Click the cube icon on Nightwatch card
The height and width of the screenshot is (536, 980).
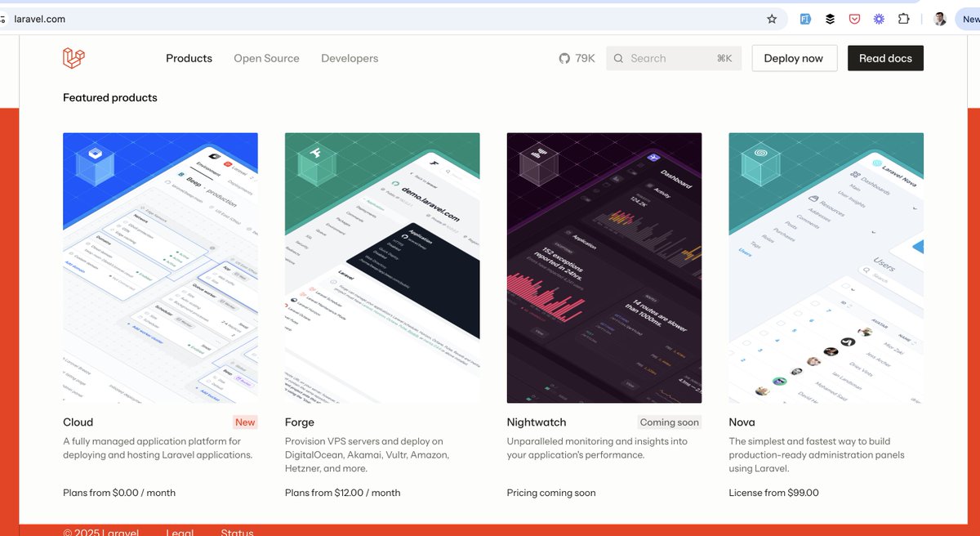click(540, 163)
